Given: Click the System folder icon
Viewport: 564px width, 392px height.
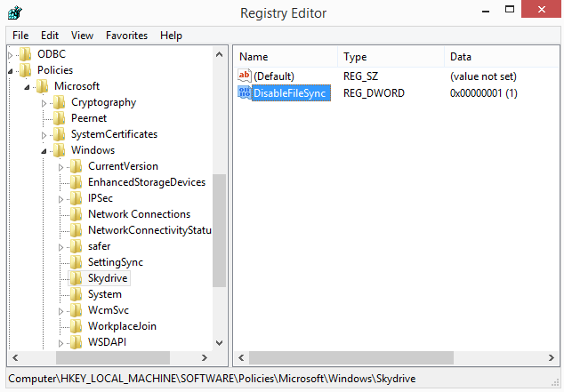Looking at the screenshot, I should click(x=76, y=294).
